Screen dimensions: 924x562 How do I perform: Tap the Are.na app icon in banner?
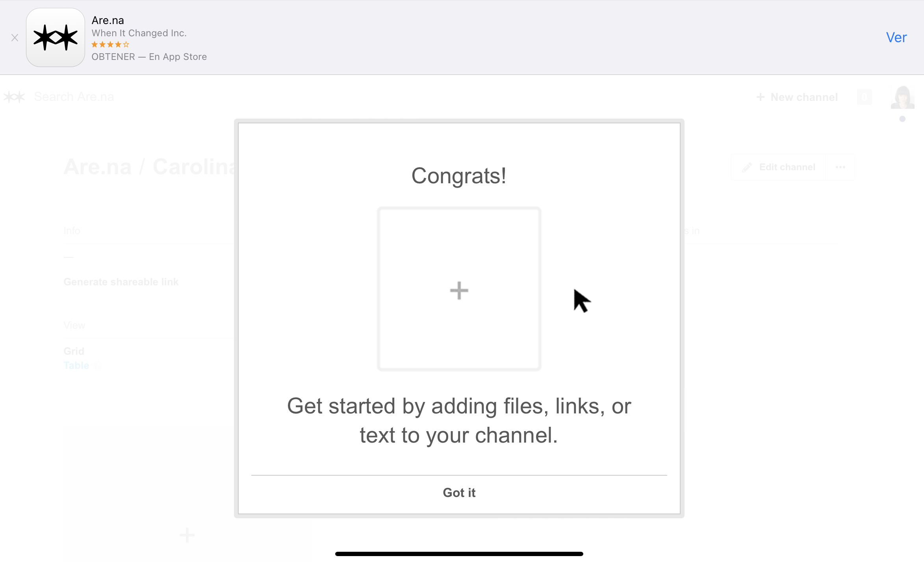pyautogui.click(x=56, y=38)
